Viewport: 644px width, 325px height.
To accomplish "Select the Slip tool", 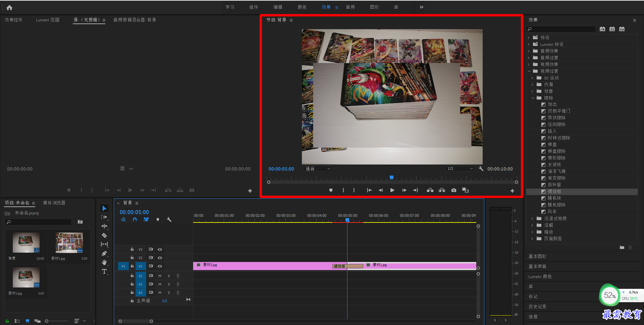I will (x=104, y=244).
